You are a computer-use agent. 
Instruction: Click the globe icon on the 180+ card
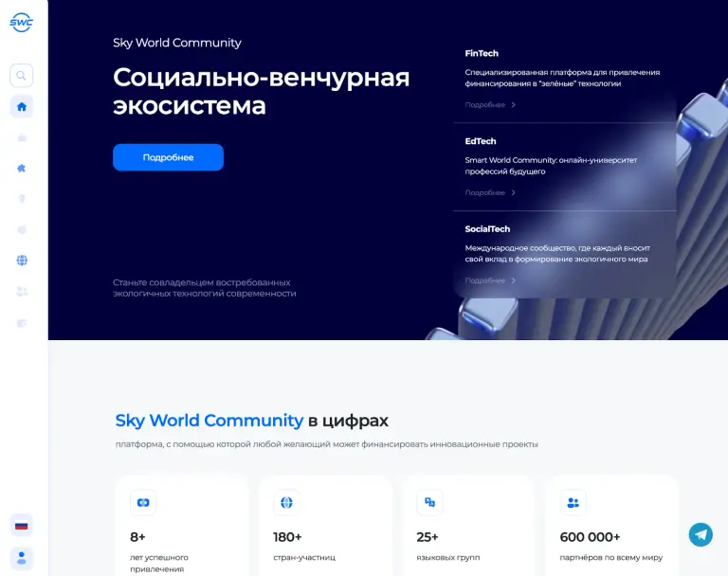286,503
